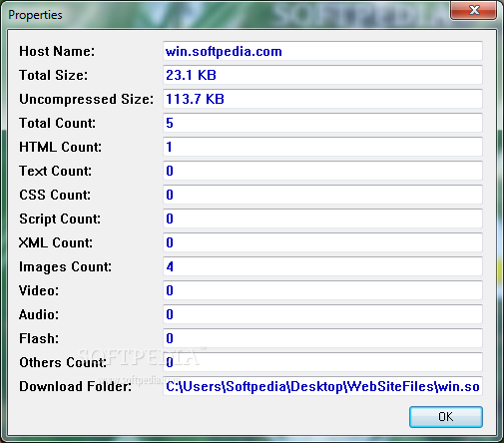Image resolution: width=504 pixels, height=443 pixels.
Task: Click the Flash value field
Action: coord(322,338)
